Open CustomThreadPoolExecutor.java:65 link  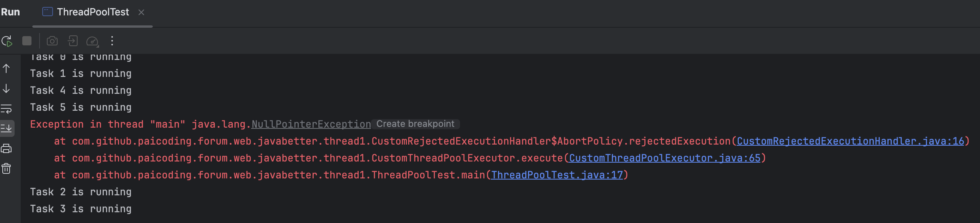[664, 158]
